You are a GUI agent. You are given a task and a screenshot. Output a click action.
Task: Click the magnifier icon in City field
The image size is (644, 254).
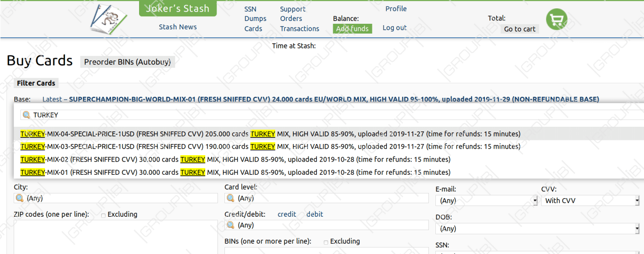[x=20, y=198]
